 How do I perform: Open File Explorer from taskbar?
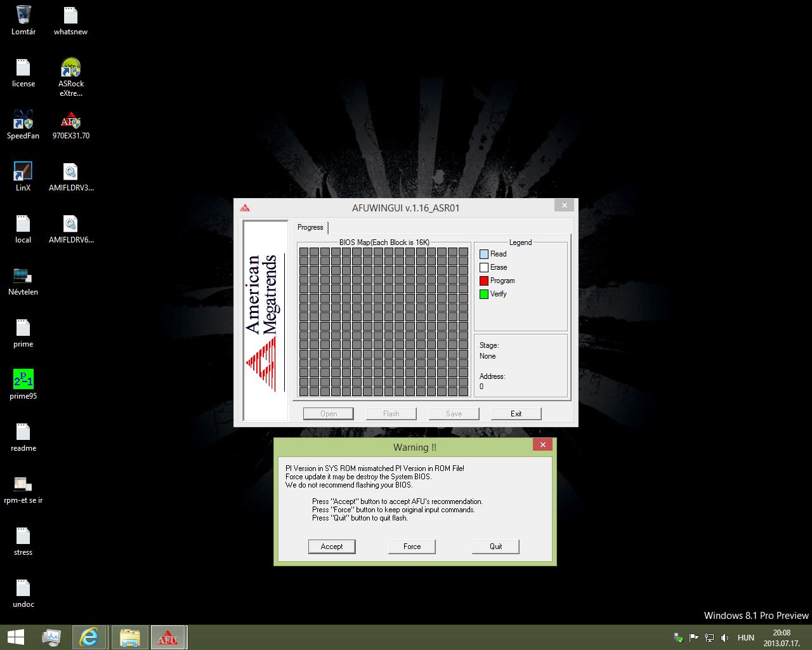[129, 637]
